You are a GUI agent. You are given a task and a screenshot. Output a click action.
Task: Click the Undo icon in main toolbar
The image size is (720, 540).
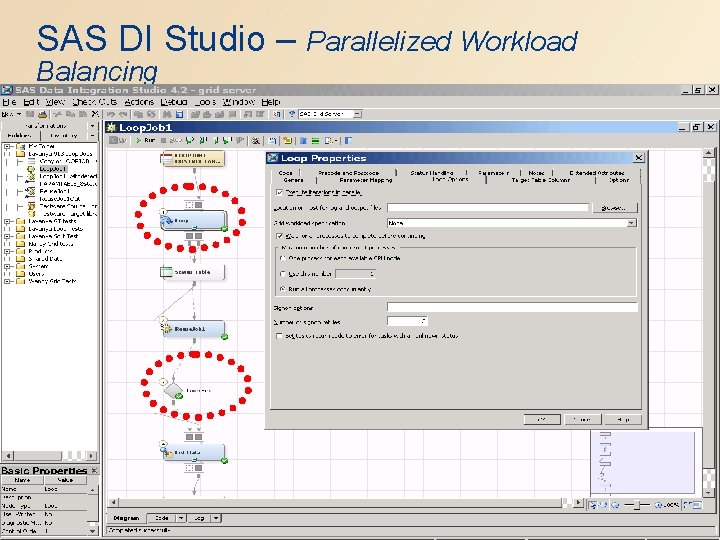111,114
